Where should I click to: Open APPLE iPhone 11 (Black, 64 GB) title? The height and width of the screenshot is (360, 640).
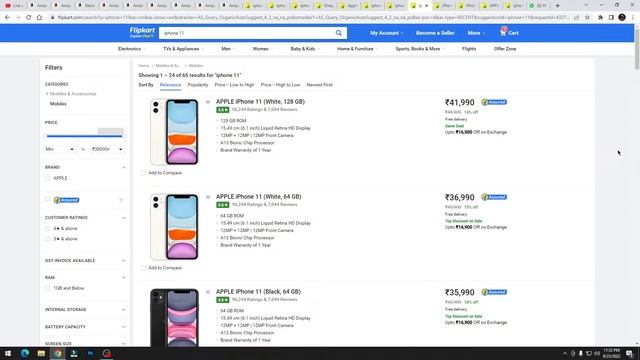(258, 292)
